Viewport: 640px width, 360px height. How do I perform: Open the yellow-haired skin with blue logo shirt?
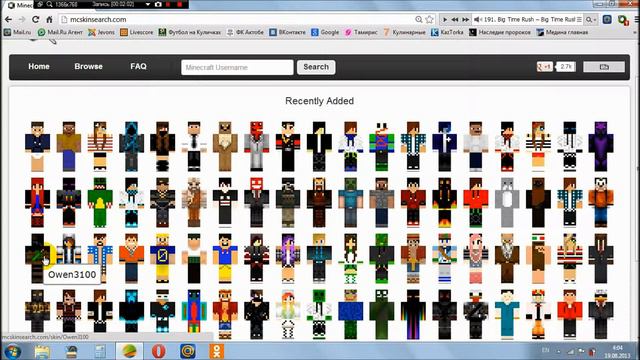[162, 258]
